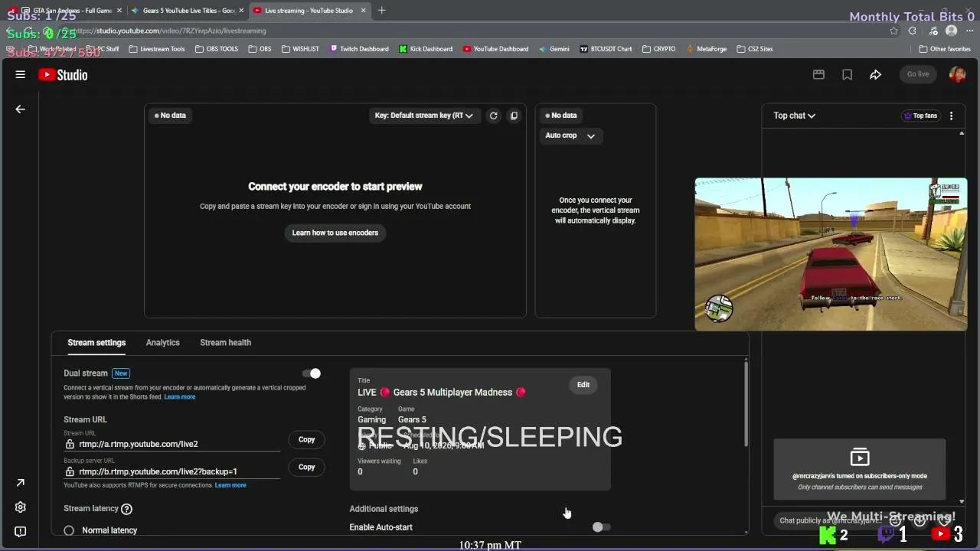Open Gemini bookmark

(554, 49)
